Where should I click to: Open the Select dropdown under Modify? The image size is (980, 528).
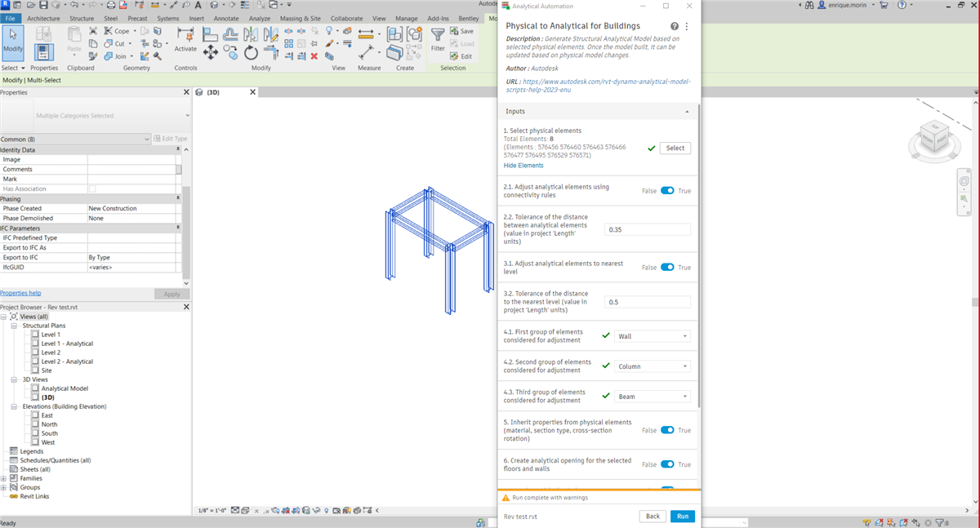pyautogui.click(x=13, y=68)
